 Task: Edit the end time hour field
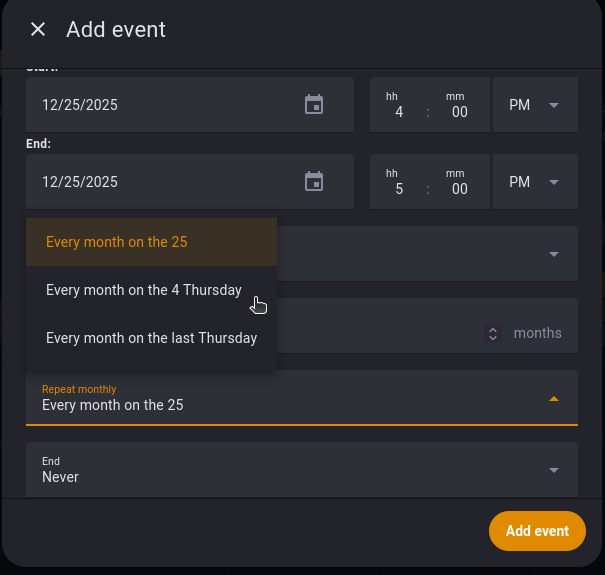[x=398, y=189]
